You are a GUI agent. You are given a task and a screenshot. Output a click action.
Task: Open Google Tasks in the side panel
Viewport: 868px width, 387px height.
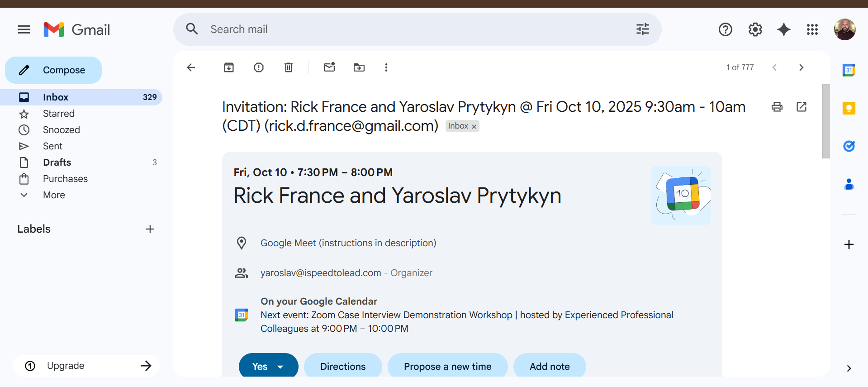pyautogui.click(x=849, y=146)
